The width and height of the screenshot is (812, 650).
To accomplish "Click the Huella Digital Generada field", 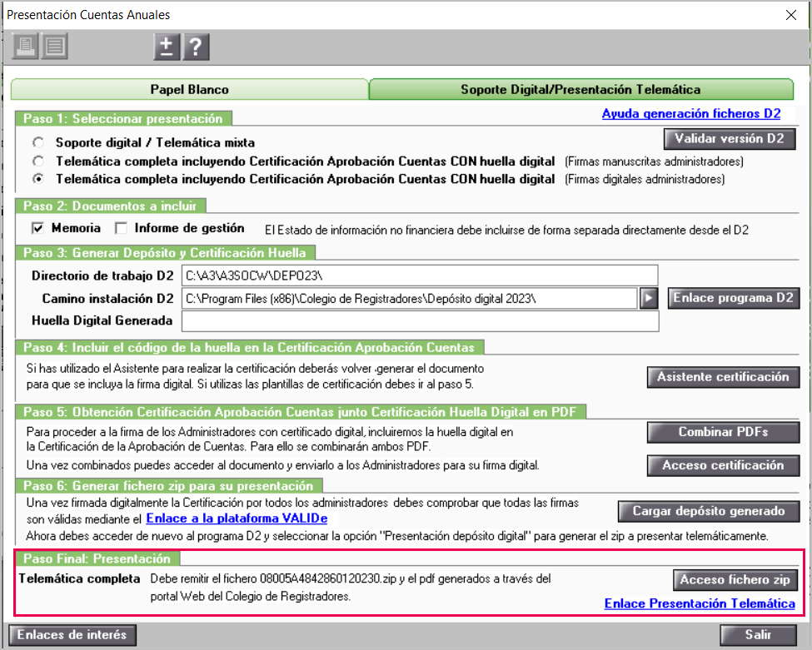I will pyautogui.click(x=419, y=320).
